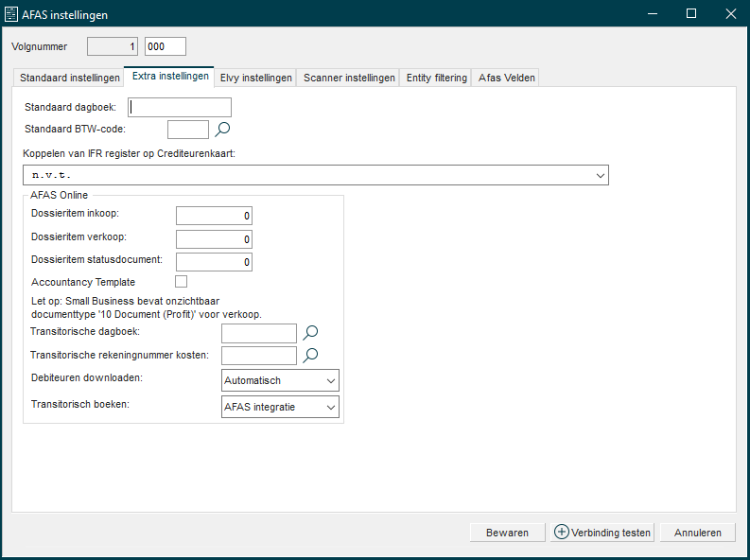The height and width of the screenshot is (560, 750).
Task: Go to Scanner instellingen tab
Action: coord(349,78)
